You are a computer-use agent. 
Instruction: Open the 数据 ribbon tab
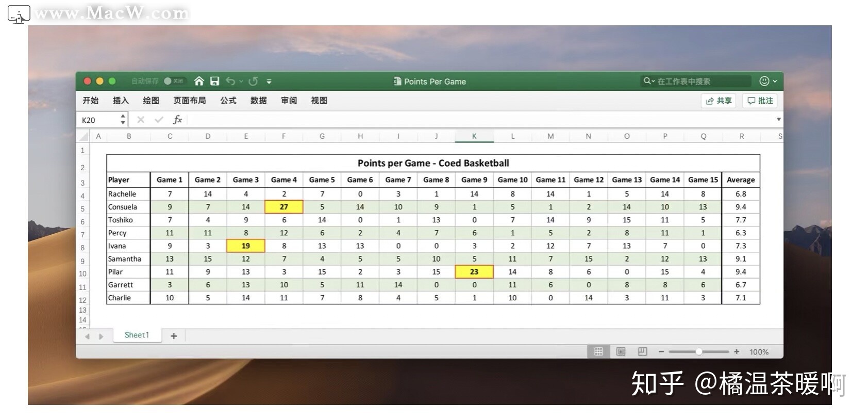pos(259,100)
